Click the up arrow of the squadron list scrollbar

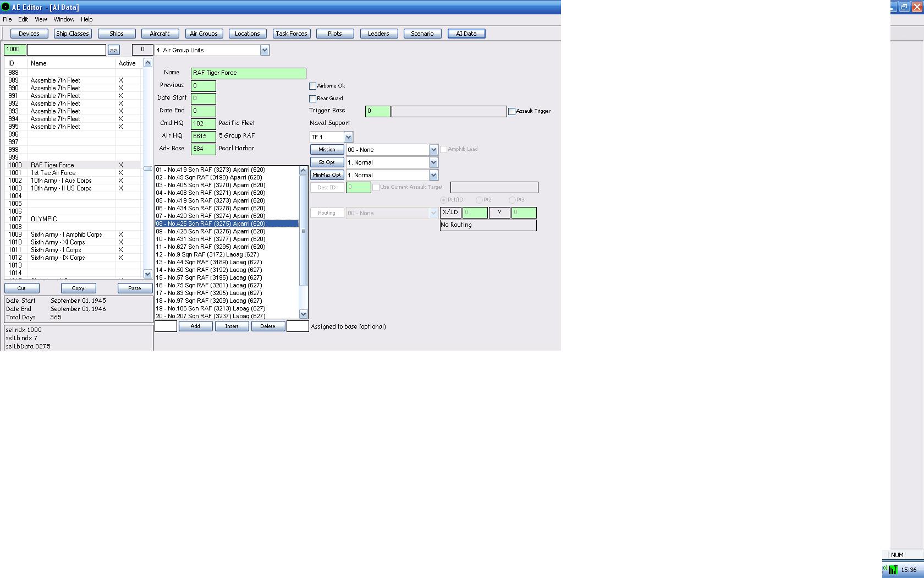303,170
